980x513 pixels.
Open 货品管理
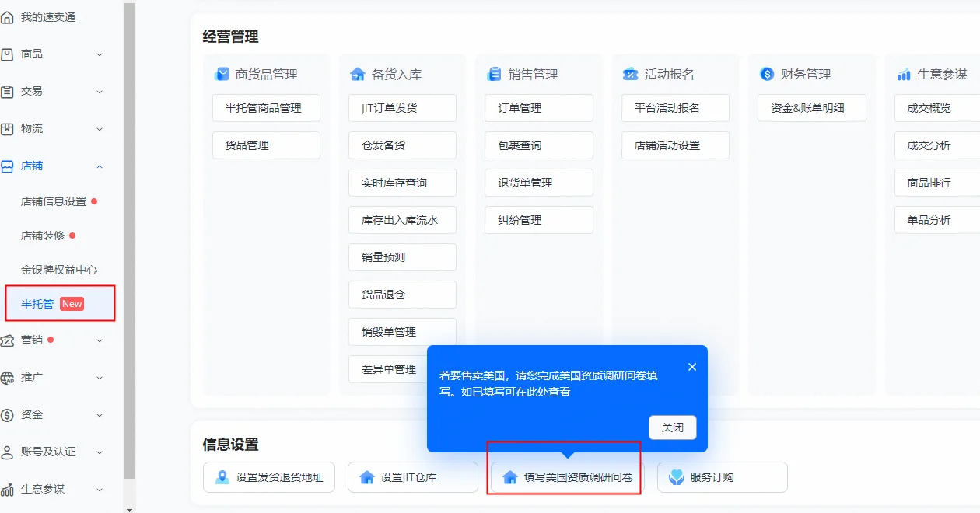[x=266, y=145]
